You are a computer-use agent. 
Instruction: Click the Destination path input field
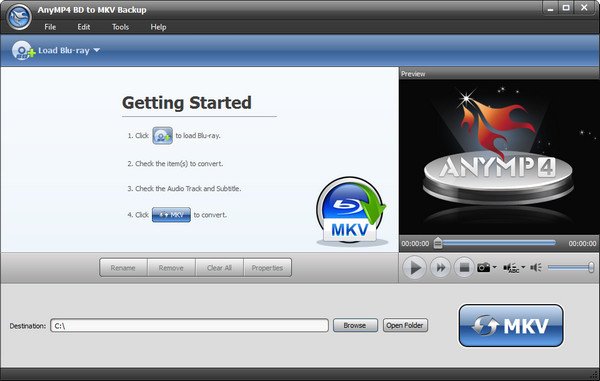pyautogui.click(x=189, y=326)
